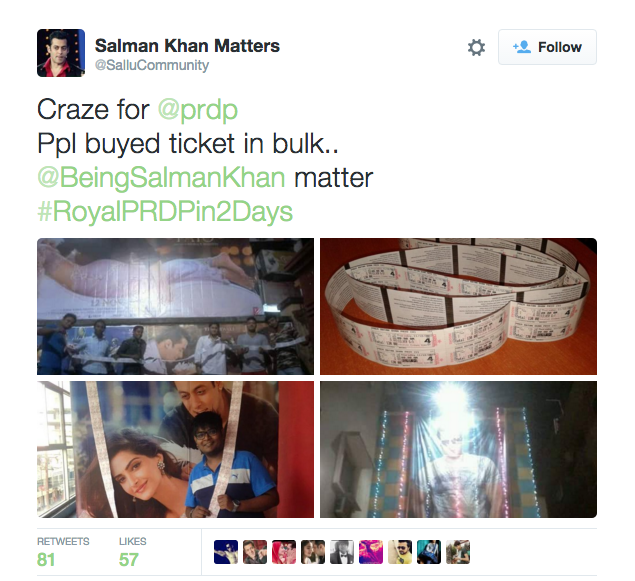Open Salman Khan Matters profile avatar
This screenshot has height=581, width=635.
pyautogui.click(x=61, y=53)
